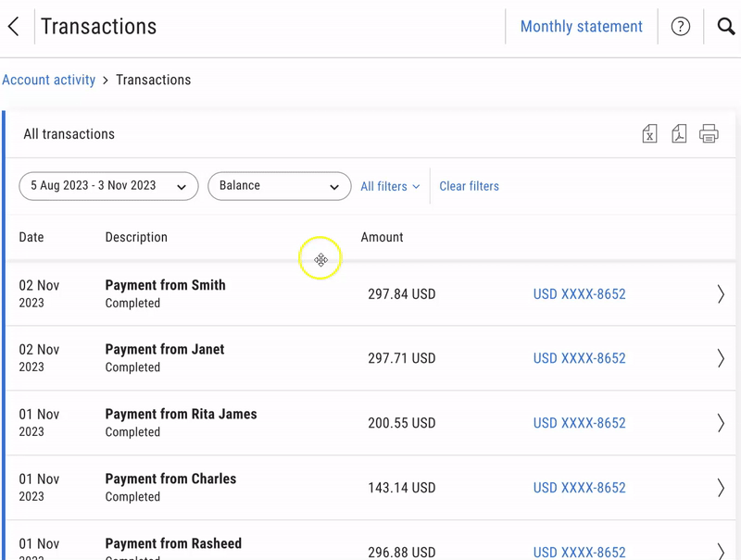Open details arrow for Payment from Janet
This screenshot has height=560, width=741.
[721, 358]
